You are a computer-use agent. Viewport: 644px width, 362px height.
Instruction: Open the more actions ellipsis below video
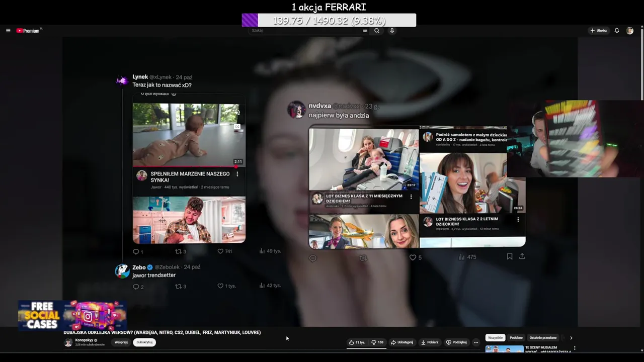tap(476, 342)
